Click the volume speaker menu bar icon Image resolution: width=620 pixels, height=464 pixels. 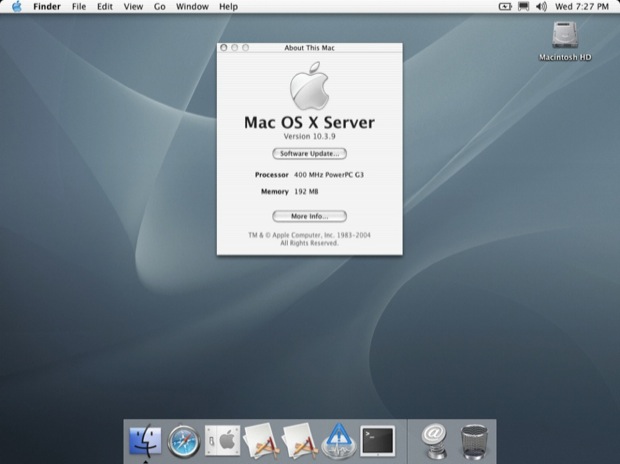click(x=541, y=7)
